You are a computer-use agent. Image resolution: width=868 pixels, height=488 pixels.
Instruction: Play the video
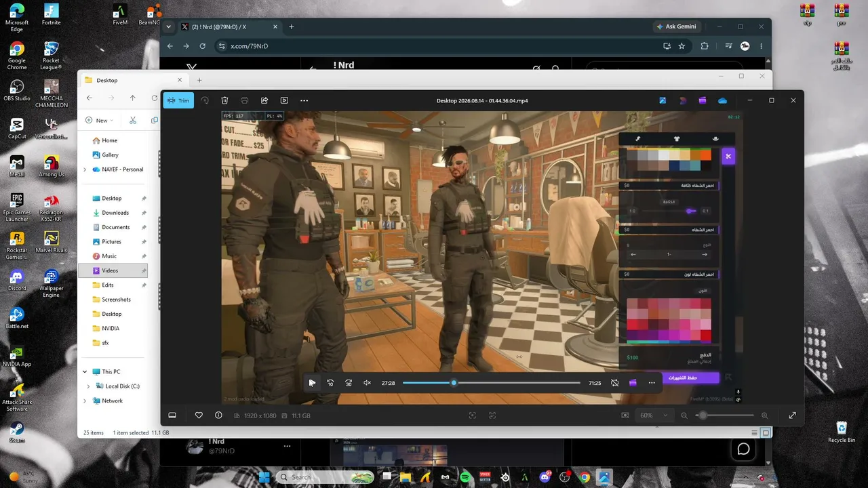coord(312,383)
